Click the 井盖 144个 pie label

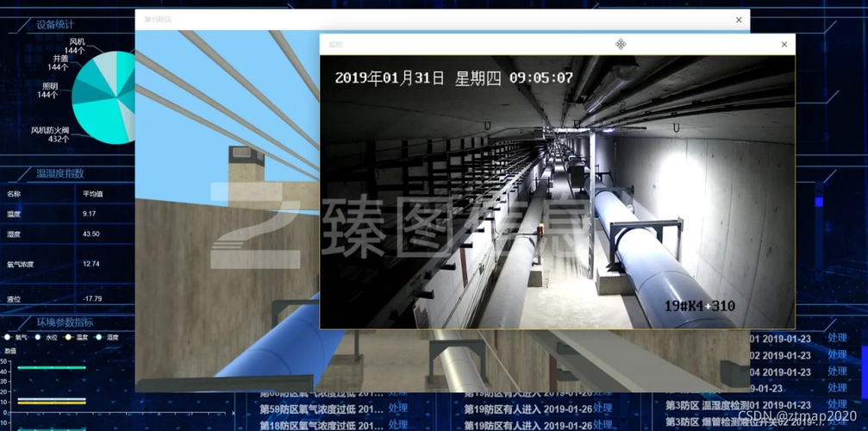point(59,63)
